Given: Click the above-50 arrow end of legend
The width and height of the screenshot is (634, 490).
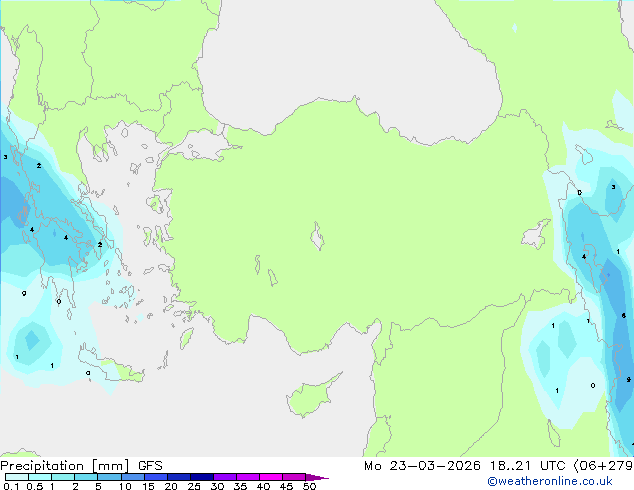Looking at the screenshot, I should [317, 477].
